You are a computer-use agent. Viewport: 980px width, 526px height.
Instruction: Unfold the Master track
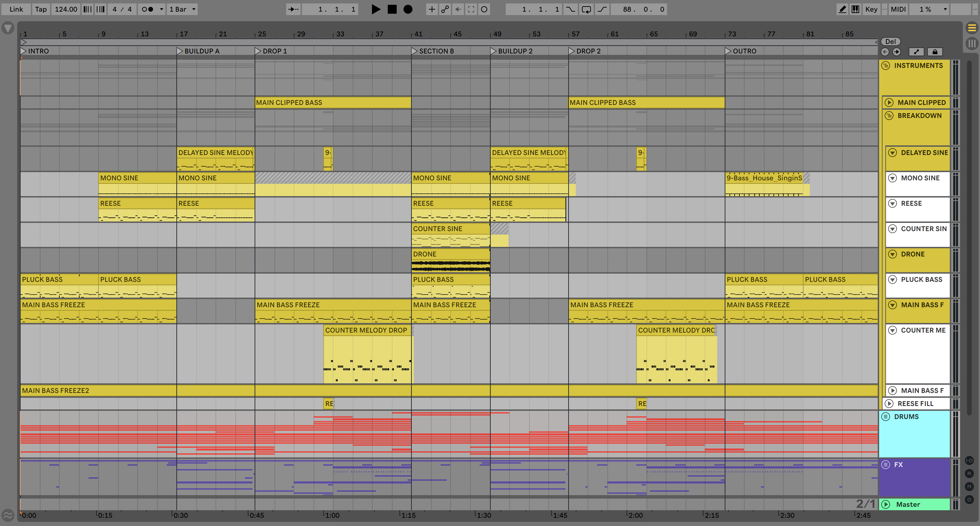click(x=886, y=504)
